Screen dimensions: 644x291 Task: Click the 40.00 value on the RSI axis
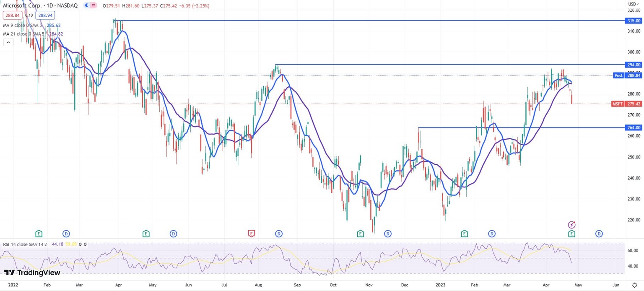coord(633,266)
